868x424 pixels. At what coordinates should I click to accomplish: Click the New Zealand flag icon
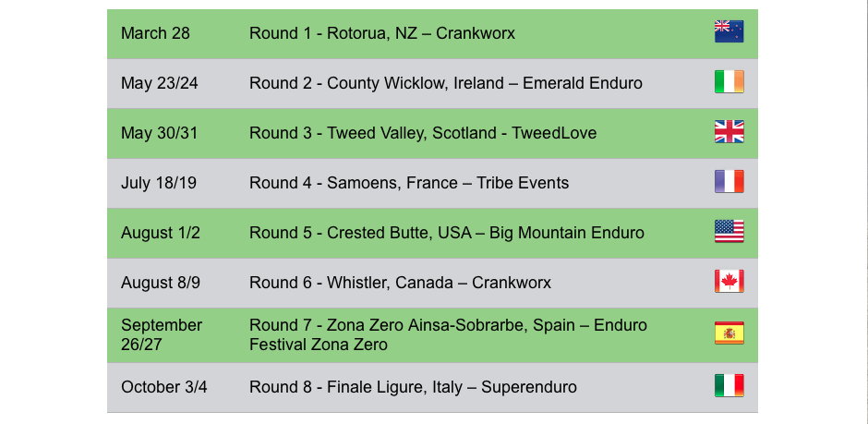729,32
